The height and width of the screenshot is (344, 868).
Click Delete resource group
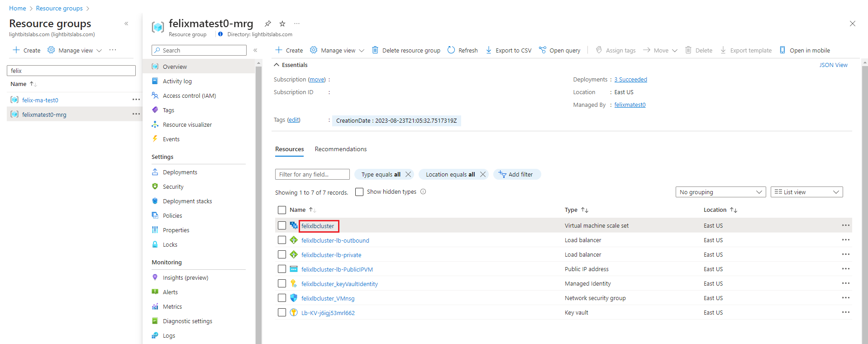[406, 50]
